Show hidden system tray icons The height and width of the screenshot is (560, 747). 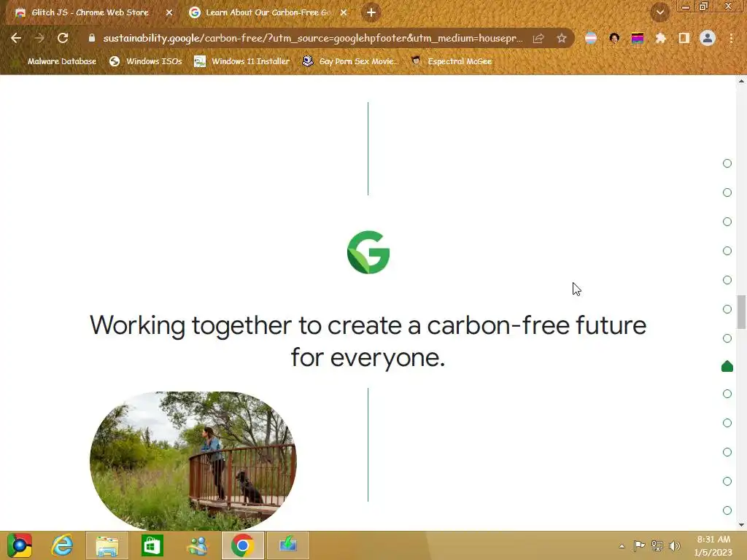click(x=622, y=546)
